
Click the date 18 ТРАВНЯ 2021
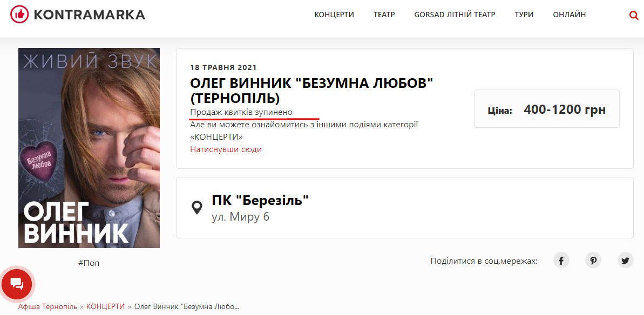pyautogui.click(x=223, y=67)
